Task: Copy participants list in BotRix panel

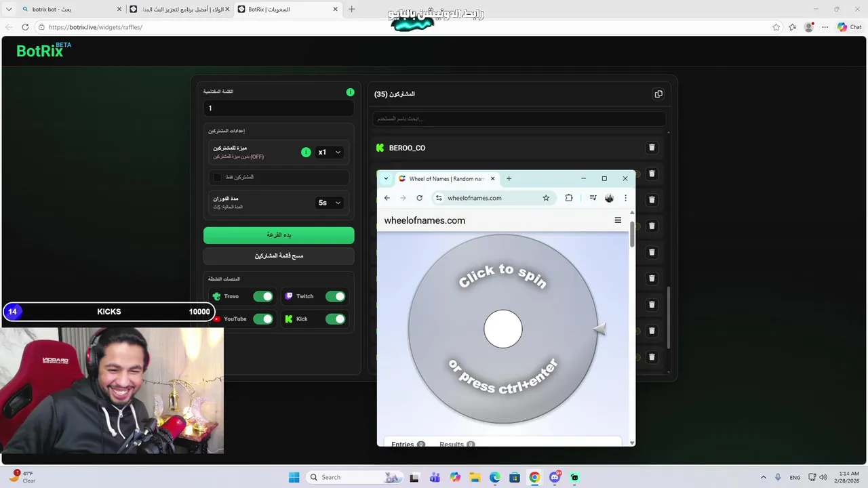Action: pyautogui.click(x=658, y=94)
